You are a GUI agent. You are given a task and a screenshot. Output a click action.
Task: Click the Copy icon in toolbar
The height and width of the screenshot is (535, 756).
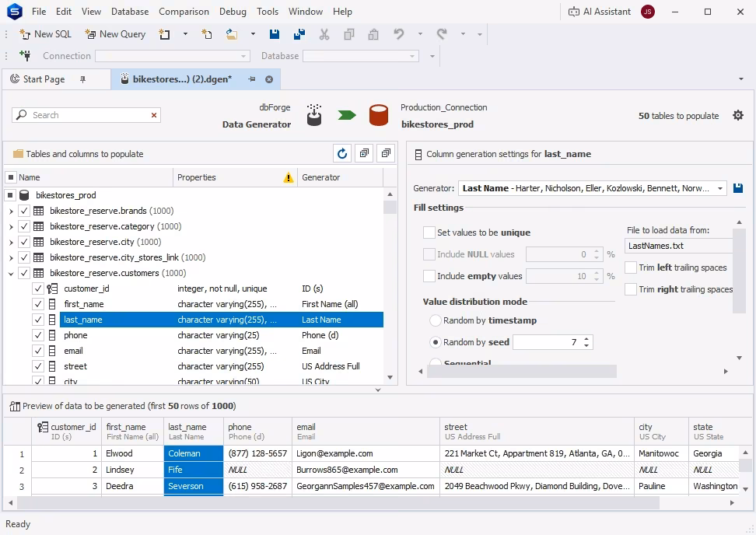pos(348,34)
